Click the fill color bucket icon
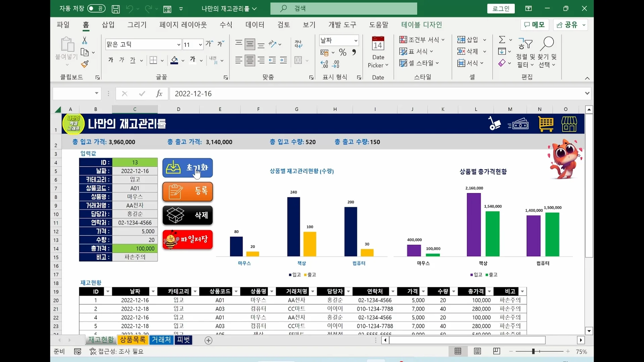 pyautogui.click(x=174, y=60)
